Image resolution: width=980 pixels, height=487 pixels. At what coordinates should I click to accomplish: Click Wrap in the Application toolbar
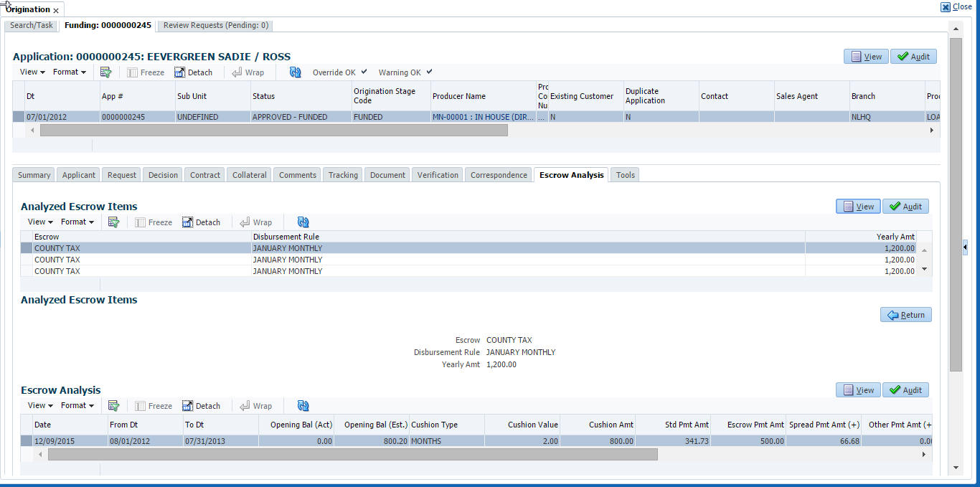pyautogui.click(x=248, y=72)
